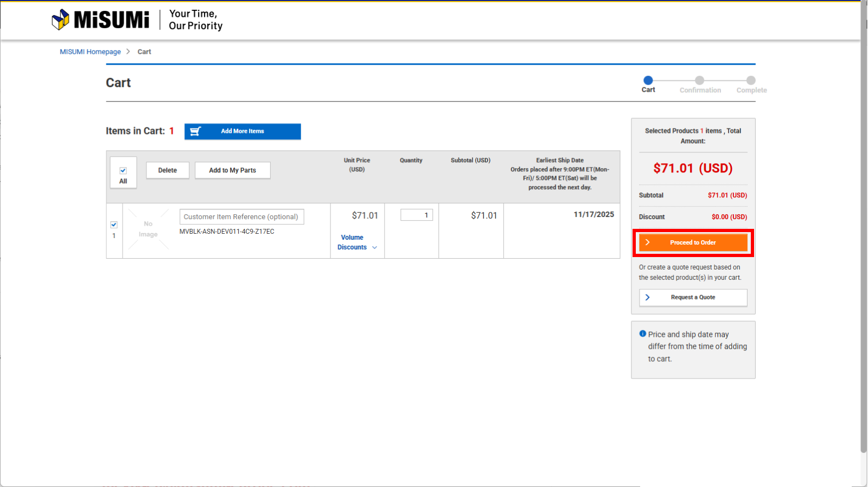Click the Request a Quote button
This screenshot has height=487, width=868.
pyautogui.click(x=693, y=297)
